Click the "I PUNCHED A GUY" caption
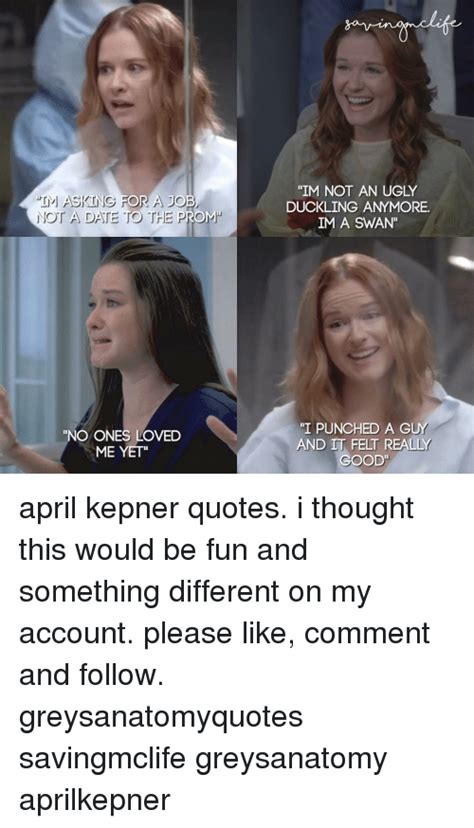This screenshot has height=828, width=474. click(364, 443)
